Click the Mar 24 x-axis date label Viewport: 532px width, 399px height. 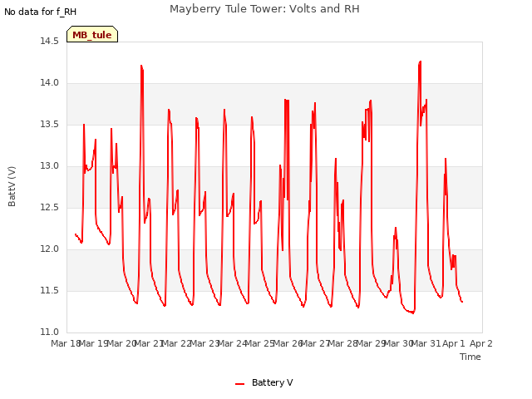(x=232, y=343)
